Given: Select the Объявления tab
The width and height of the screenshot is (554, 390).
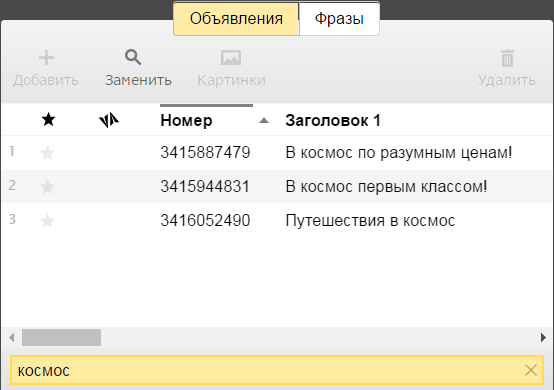Looking at the screenshot, I should [x=236, y=19].
